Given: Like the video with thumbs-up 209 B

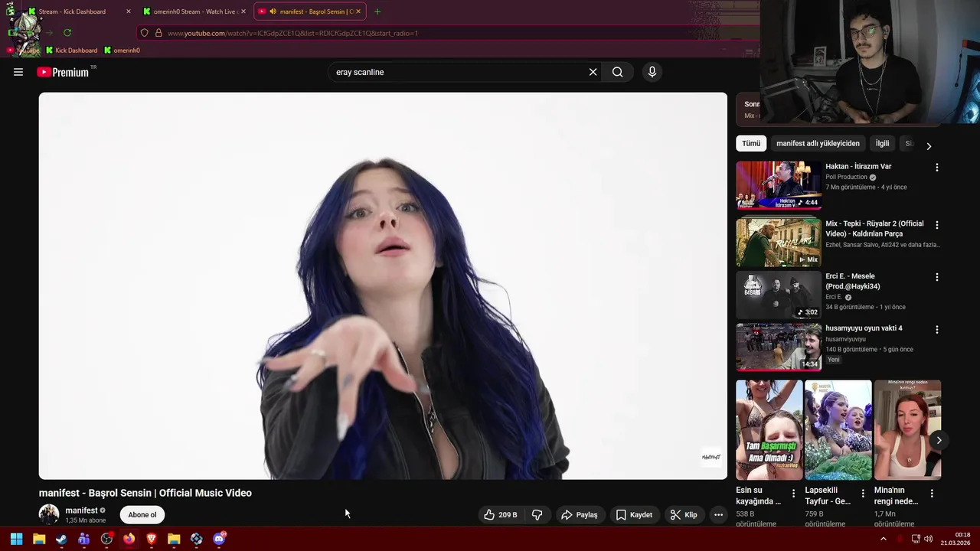Looking at the screenshot, I should (x=501, y=515).
